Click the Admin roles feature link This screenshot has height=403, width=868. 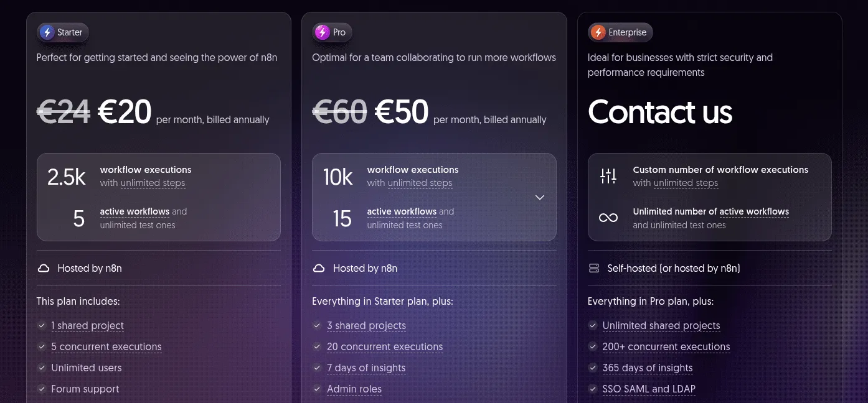click(x=354, y=389)
